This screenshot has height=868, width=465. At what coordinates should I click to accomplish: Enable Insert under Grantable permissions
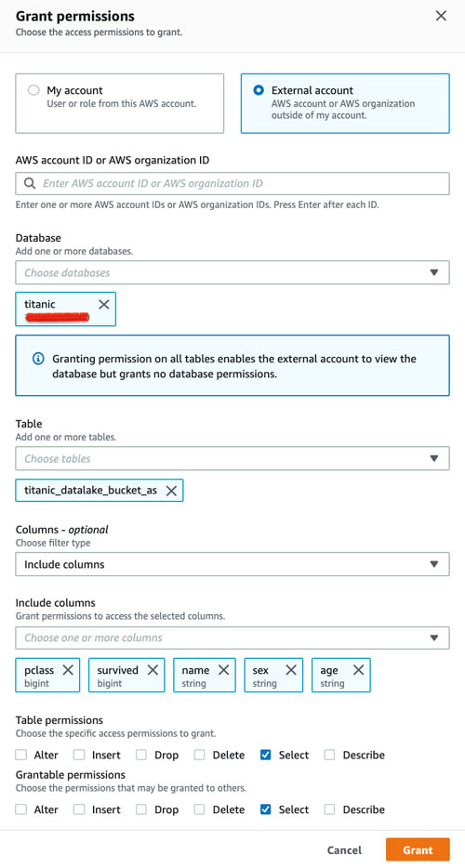coord(79,809)
